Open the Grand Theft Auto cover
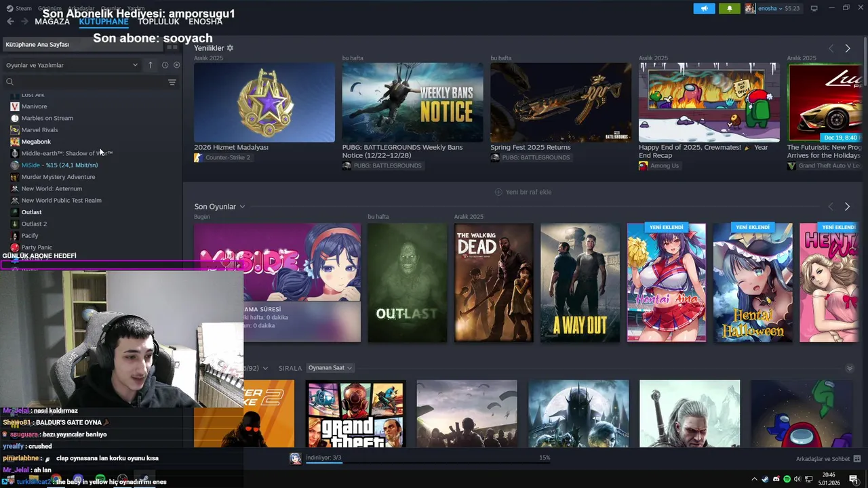The height and width of the screenshot is (488, 868). coord(355,414)
